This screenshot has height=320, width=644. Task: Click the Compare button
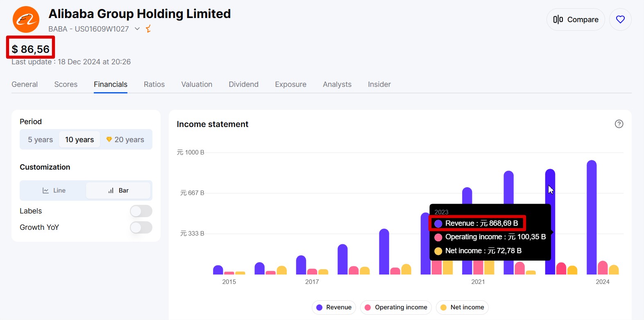point(576,19)
